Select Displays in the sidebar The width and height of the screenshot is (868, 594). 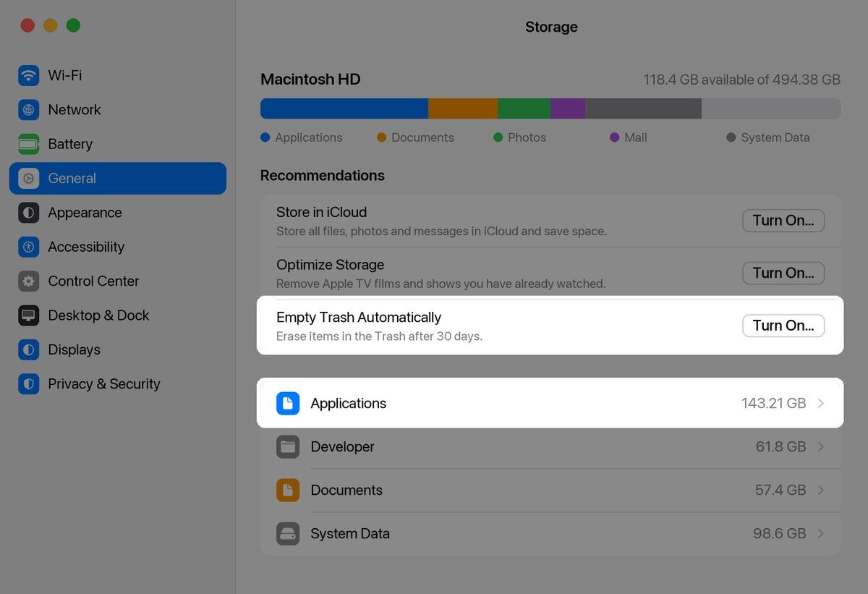click(x=118, y=349)
